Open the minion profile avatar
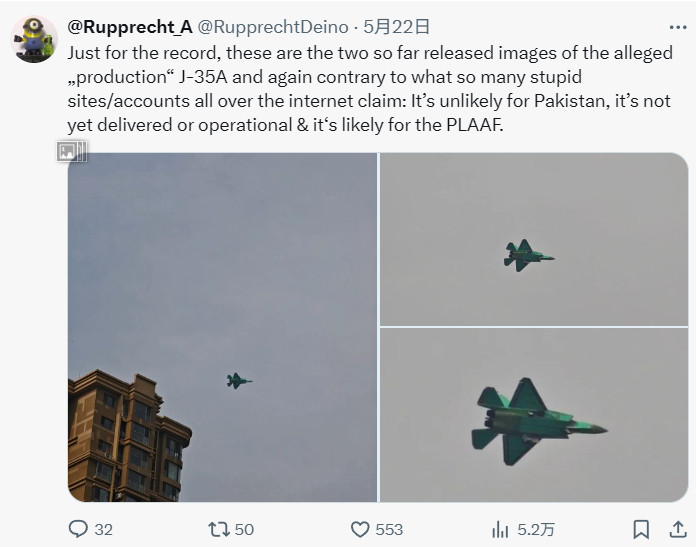This screenshot has width=696, height=547. tap(34, 39)
